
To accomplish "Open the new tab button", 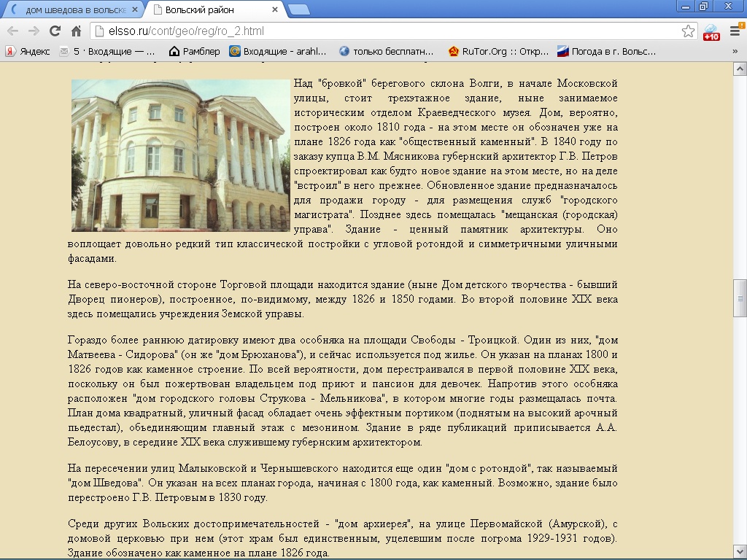I will 298,9.
